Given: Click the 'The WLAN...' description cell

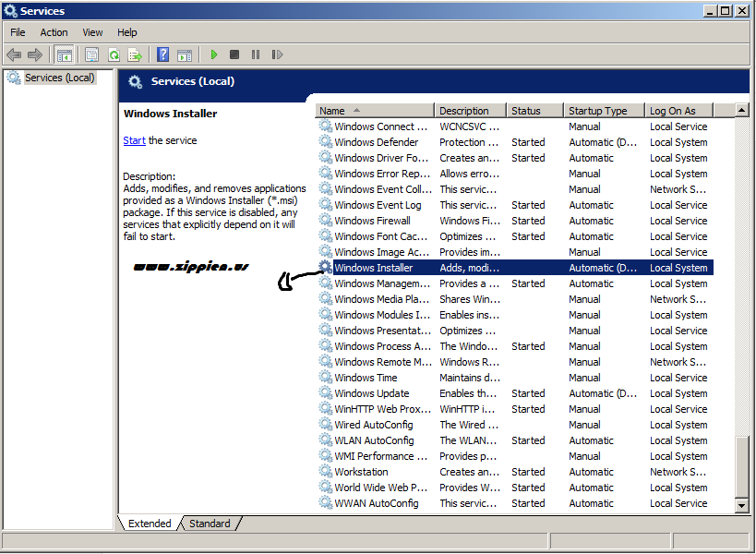Looking at the screenshot, I should pos(468,440).
